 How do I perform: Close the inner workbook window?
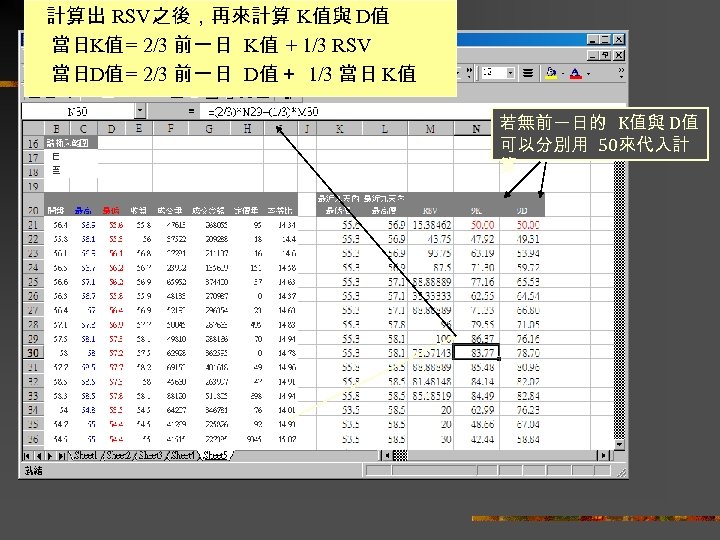619,55
